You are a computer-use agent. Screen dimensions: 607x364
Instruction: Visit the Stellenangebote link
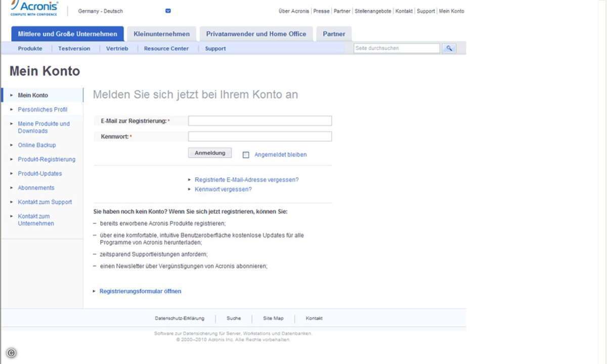pos(373,11)
